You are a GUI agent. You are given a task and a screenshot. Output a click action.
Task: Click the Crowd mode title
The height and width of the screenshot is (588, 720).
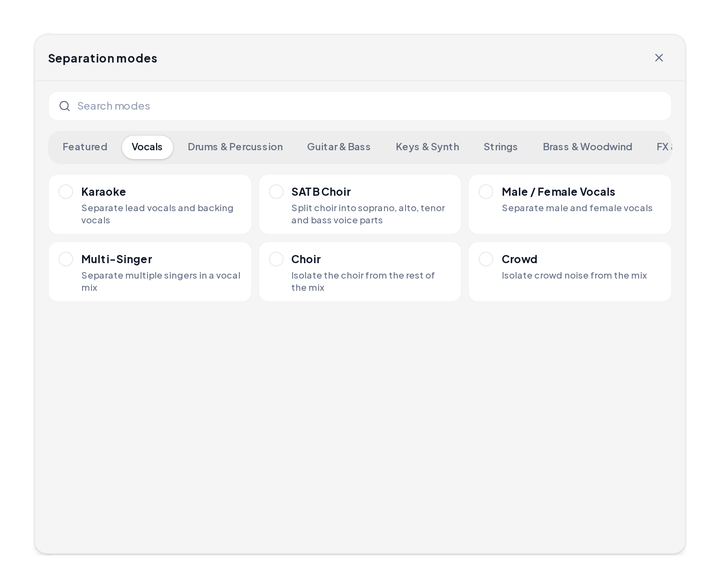pos(519,259)
